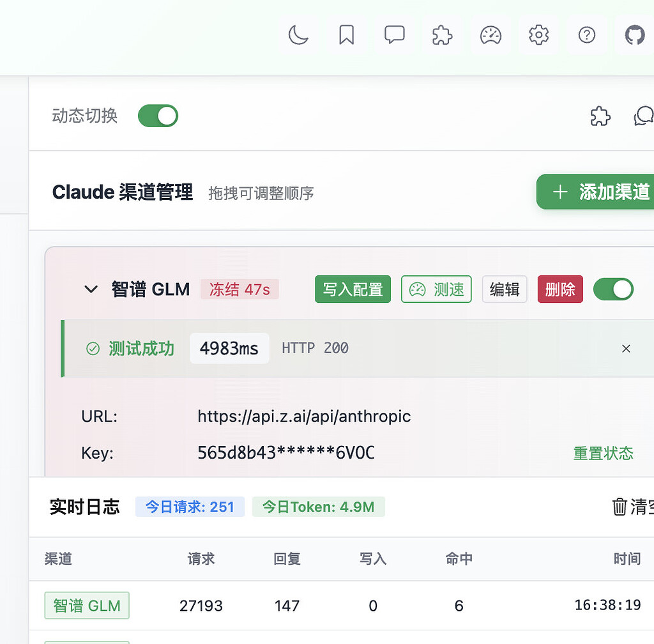Dismiss the 测试成功 result banner

coord(626,349)
